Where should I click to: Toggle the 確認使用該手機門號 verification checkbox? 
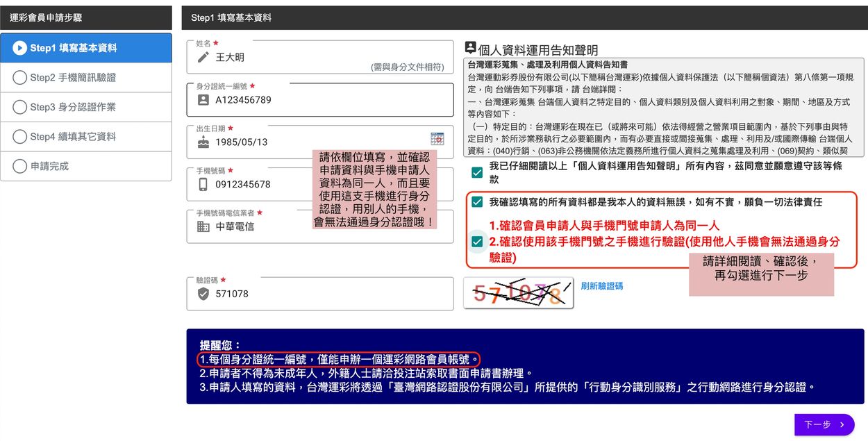pyautogui.click(x=477, y=242)
